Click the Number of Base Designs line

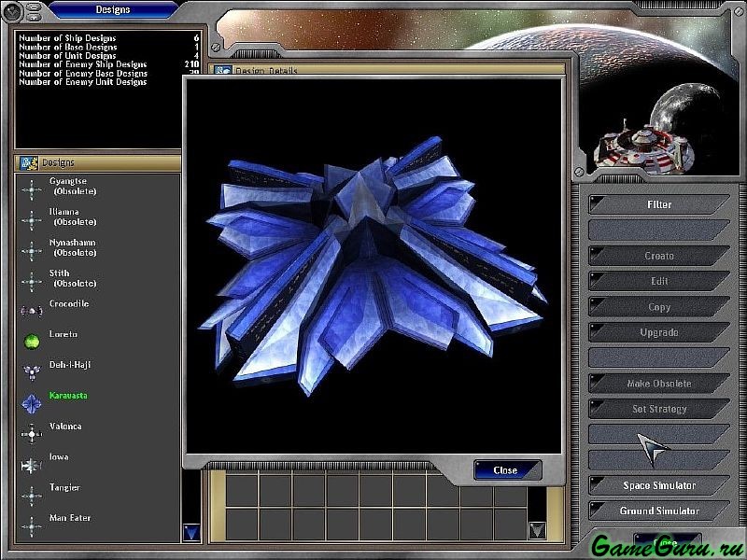click(x=108, y=48)
